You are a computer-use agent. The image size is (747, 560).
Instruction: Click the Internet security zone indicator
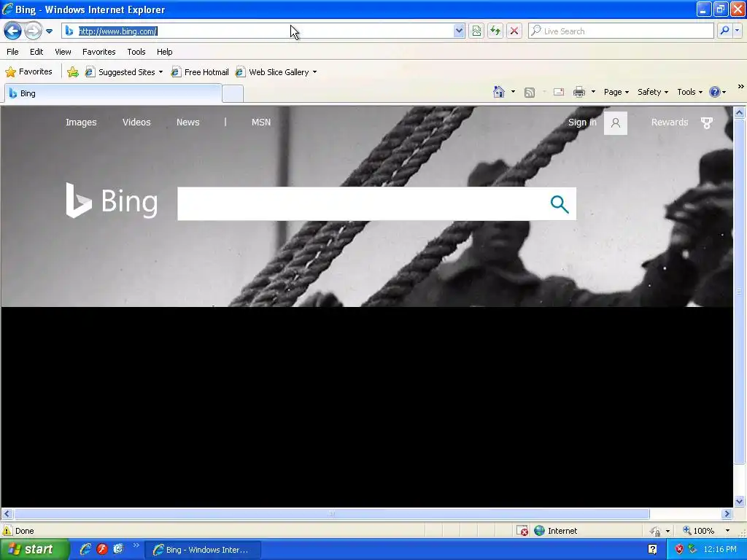555,531
